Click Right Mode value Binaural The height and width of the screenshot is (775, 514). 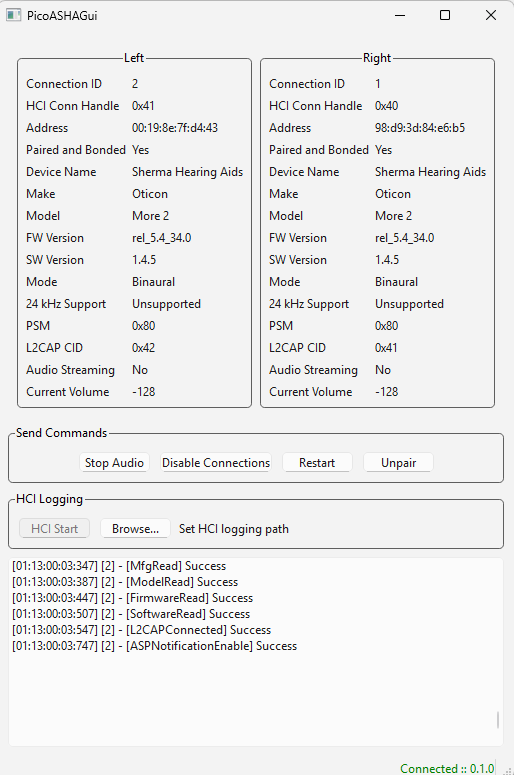click(x=396, y=282)
